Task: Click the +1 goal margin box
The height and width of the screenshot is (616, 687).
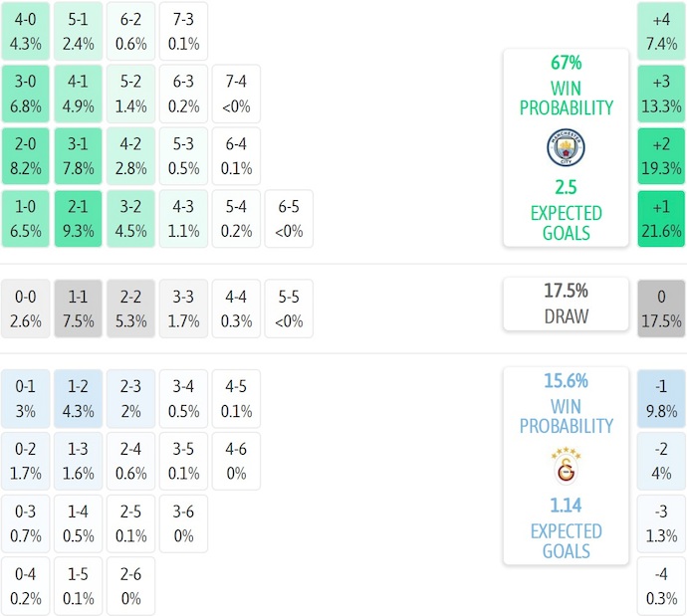Action: point(662,219)
